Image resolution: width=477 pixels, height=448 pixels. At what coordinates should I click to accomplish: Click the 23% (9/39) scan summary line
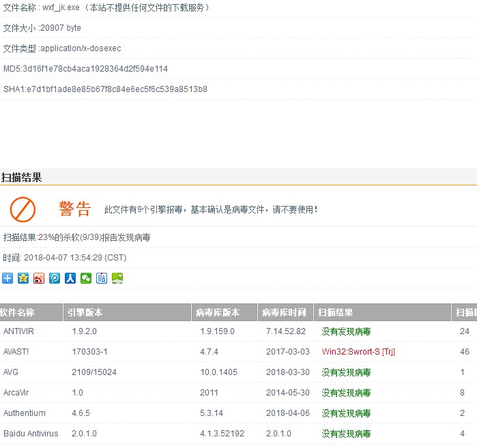[x=76, y=237]
